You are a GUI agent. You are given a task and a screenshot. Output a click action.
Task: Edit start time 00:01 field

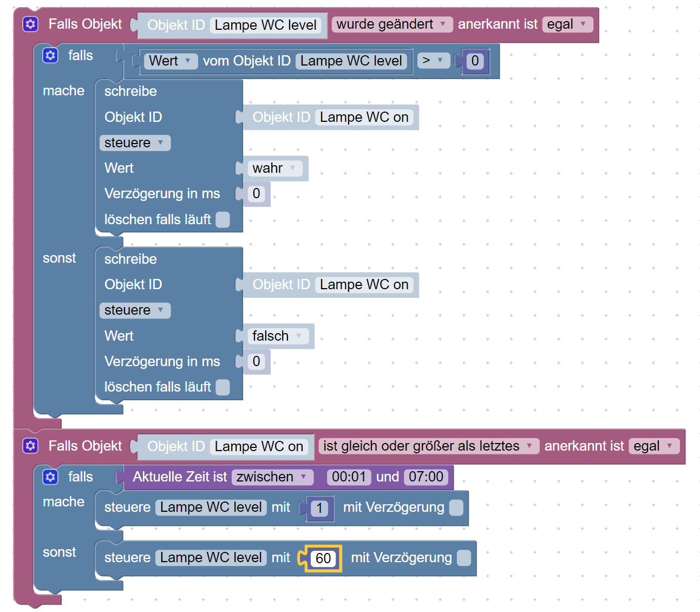click(x=349, y=477)
